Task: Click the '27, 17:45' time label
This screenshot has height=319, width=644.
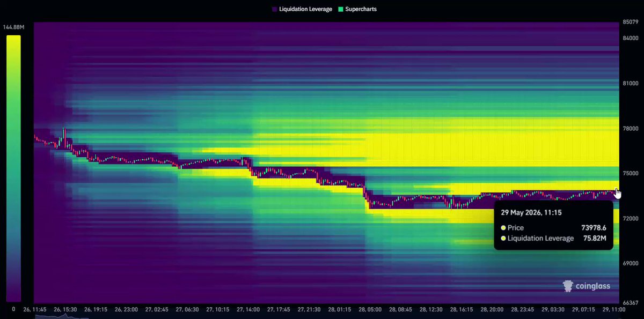Action: 279,309
